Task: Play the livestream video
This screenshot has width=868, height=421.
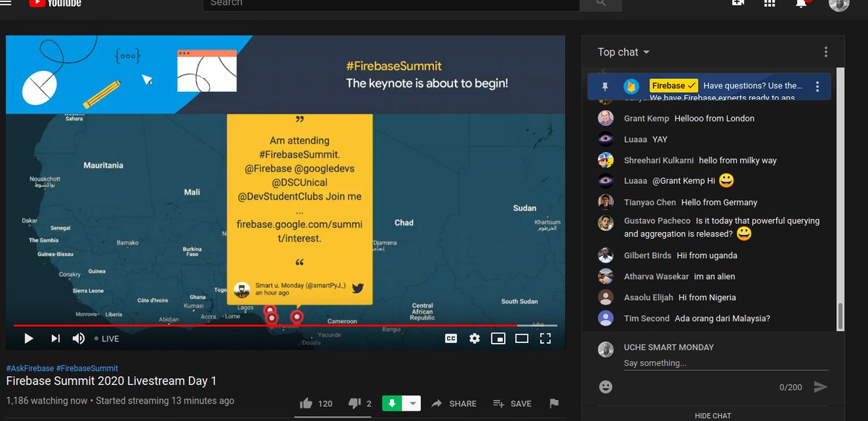Action: (x=29, y=339)
